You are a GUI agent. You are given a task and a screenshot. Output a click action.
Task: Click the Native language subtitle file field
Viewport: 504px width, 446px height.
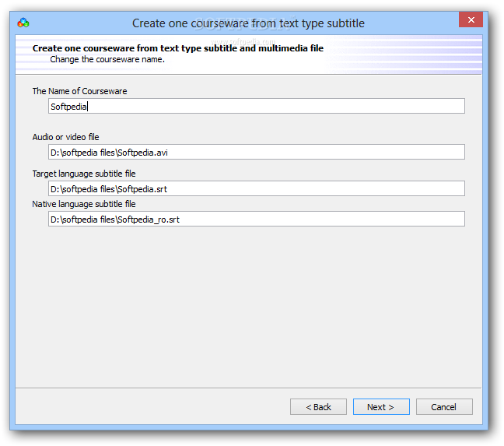coord(256,219)
